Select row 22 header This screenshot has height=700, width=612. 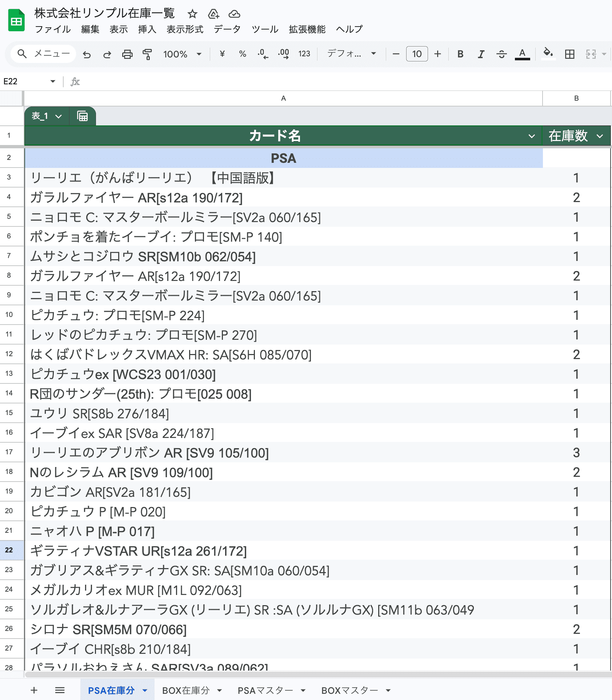[12, 550]
